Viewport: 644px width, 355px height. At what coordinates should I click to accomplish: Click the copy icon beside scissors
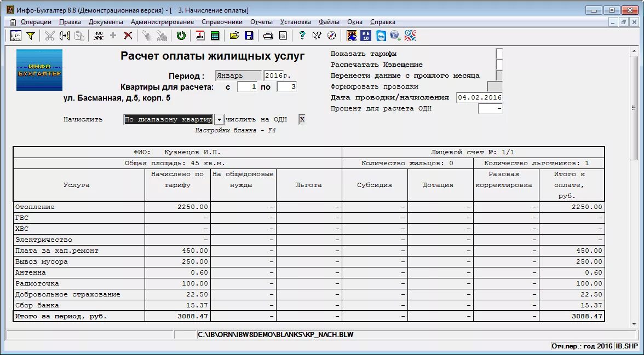[65, 36]
